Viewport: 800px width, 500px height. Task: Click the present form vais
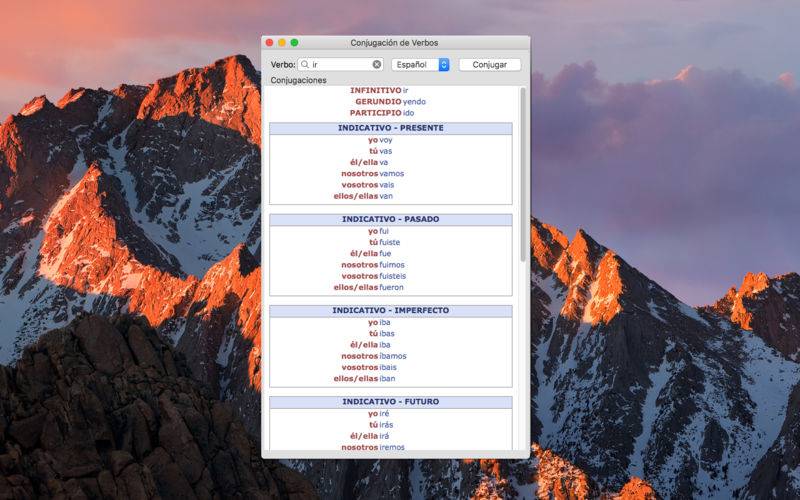tap(387, 185)
